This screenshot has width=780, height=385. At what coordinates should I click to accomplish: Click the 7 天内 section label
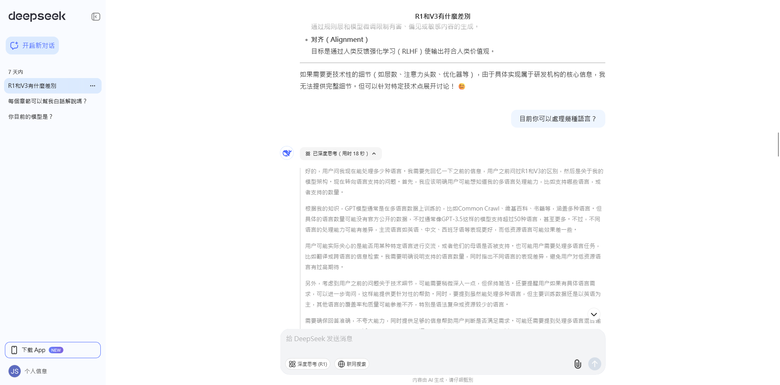(x=15, y=72)
